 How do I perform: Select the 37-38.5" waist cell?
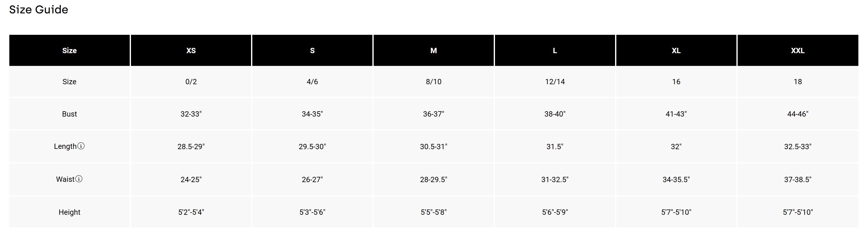pyautogui.click(x=798, y=179)
